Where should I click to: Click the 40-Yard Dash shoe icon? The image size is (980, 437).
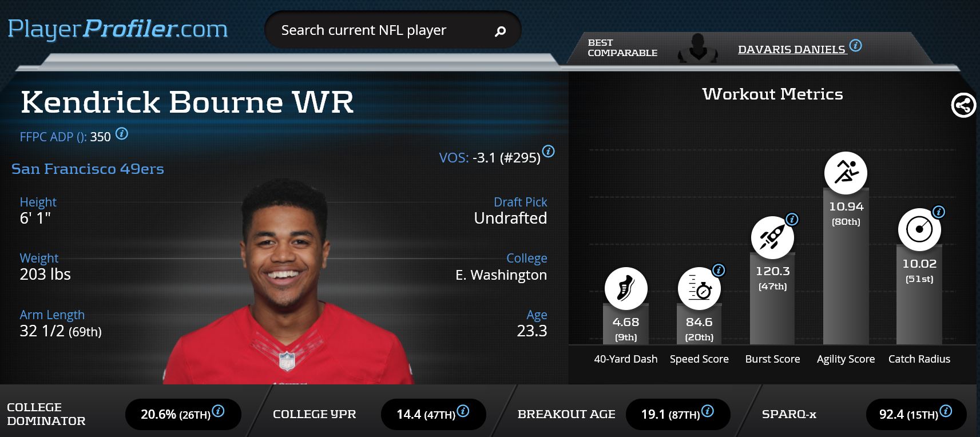(x=626, y=288)
